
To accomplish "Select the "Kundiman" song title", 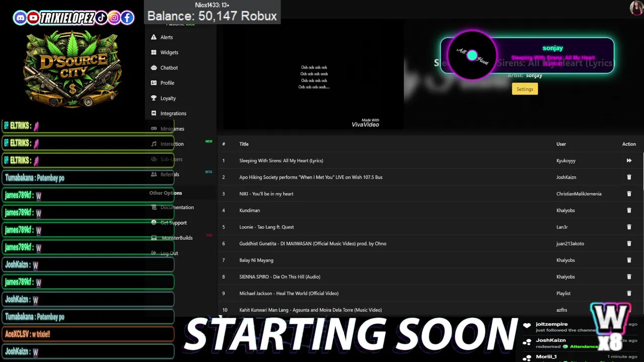I will point(250,211).
